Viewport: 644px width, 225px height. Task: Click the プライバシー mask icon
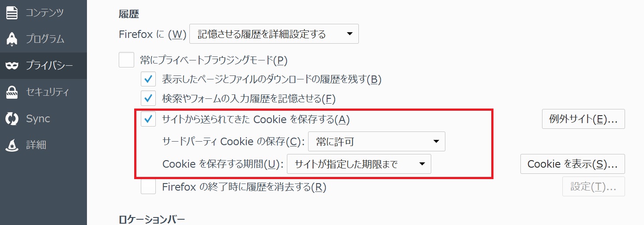tap(11, 66)
